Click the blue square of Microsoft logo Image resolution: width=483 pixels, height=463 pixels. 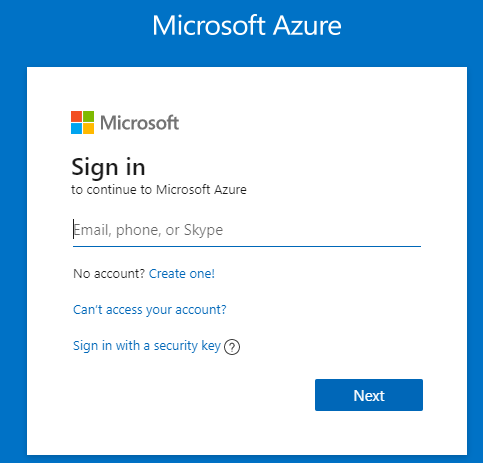tap(76, 128)
